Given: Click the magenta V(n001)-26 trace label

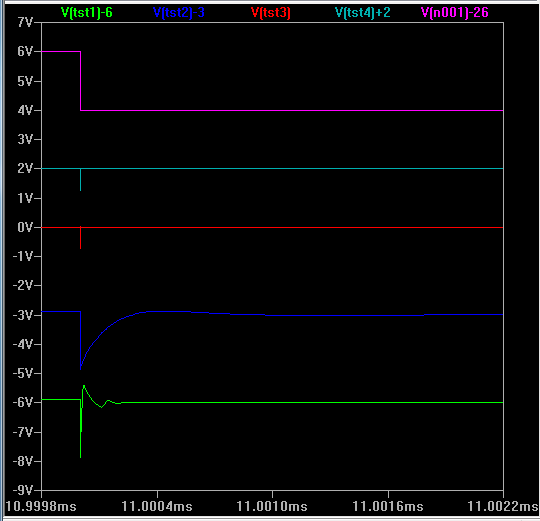Looking at the screenshot, I should point(455,13).
